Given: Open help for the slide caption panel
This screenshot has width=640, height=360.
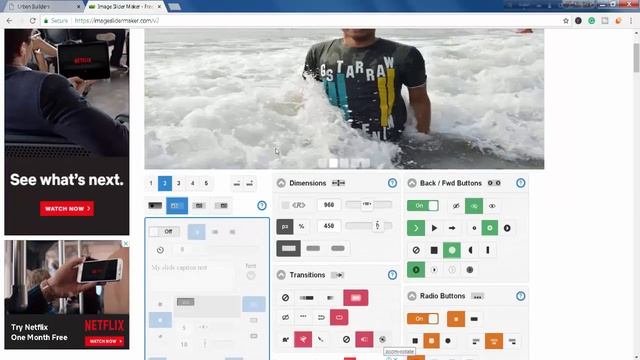Looking at the screenshot, I should (x=262, y=205).
